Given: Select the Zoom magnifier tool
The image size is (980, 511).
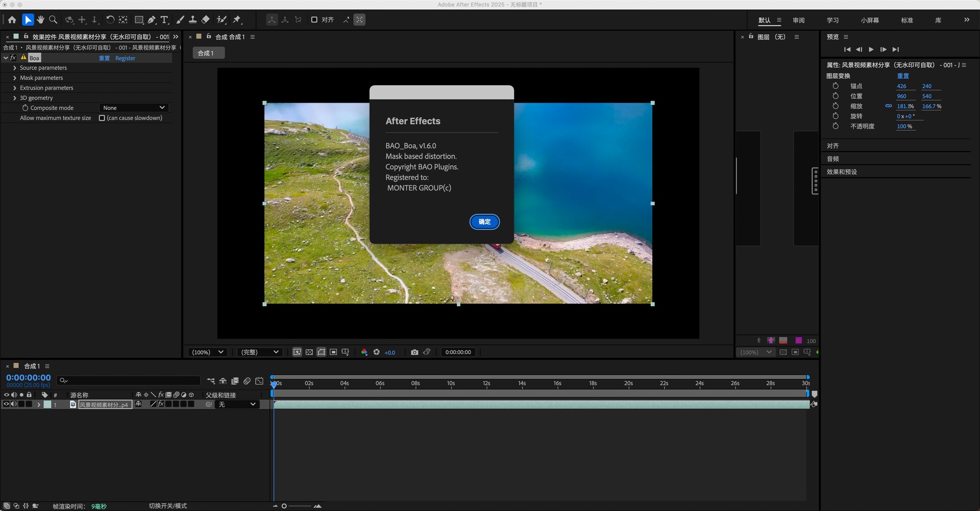Looking at the screenshot, I should 53,20.
